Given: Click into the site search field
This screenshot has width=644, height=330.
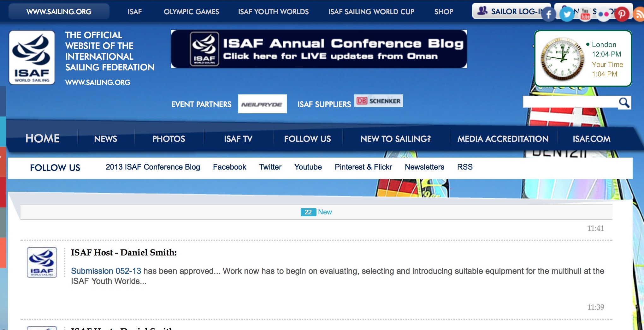Looking at the screenshot, I should click(x=570, y=102).
